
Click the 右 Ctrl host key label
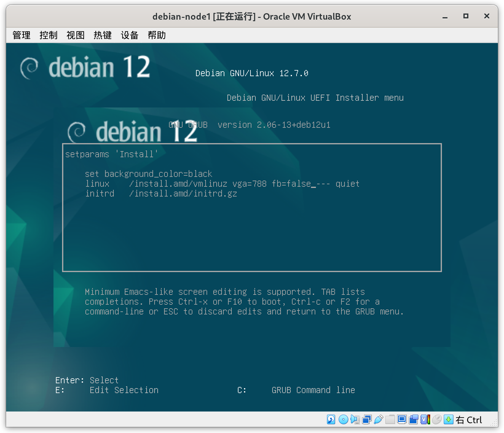(x=469, y=420)
